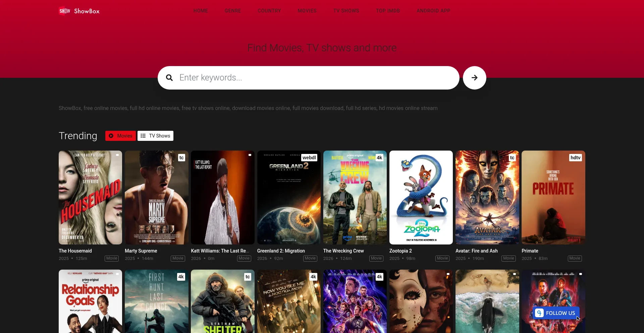
Task: Open the Android App link
Action: tap(433, 11)
